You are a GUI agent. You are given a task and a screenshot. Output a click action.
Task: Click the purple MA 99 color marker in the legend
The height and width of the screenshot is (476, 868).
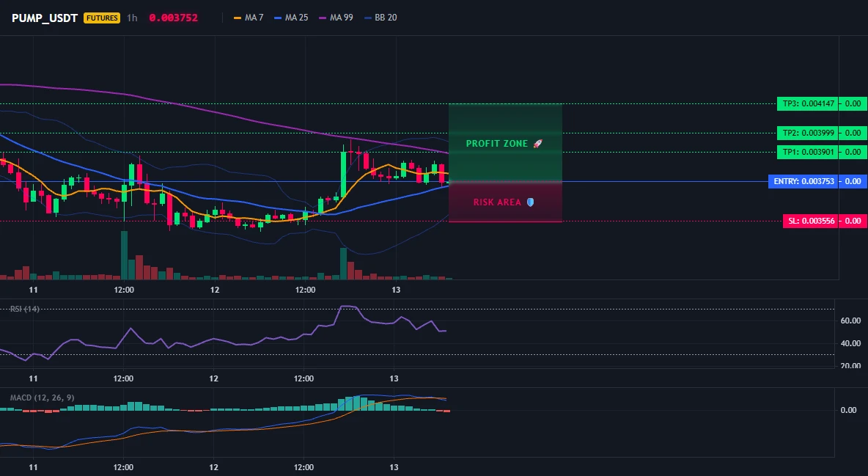point(322,18)
